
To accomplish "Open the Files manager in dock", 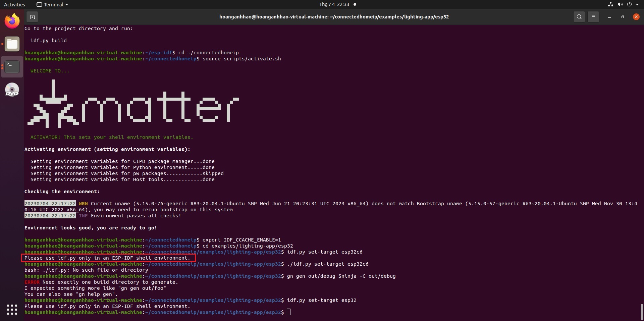I will [x=12, y=44].
